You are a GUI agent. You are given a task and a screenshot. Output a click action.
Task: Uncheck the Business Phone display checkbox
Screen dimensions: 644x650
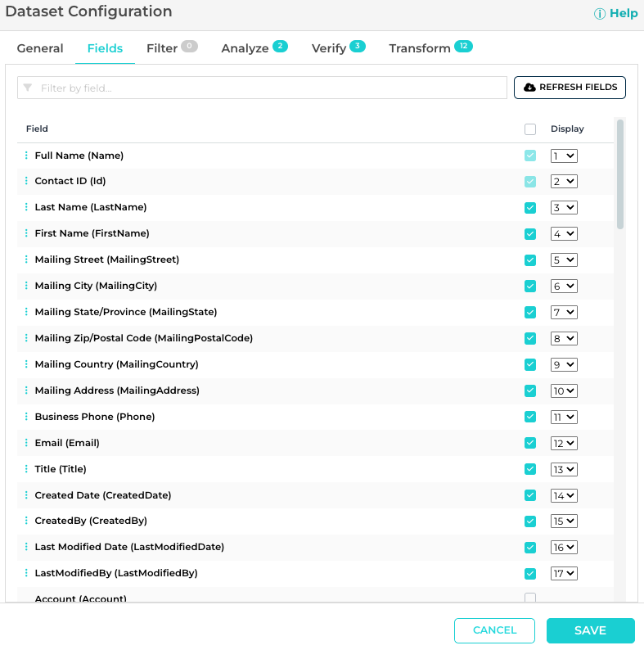[530, 417]
